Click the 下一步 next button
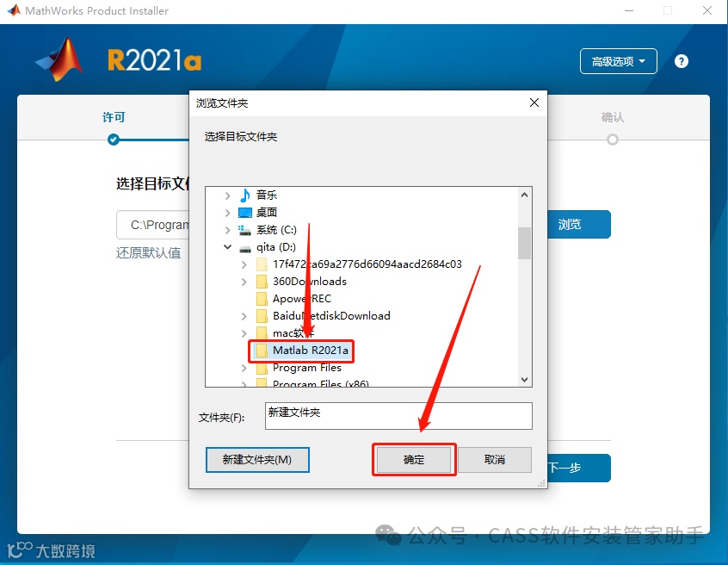This screenshot has height=565, width=728. (579, 468)
